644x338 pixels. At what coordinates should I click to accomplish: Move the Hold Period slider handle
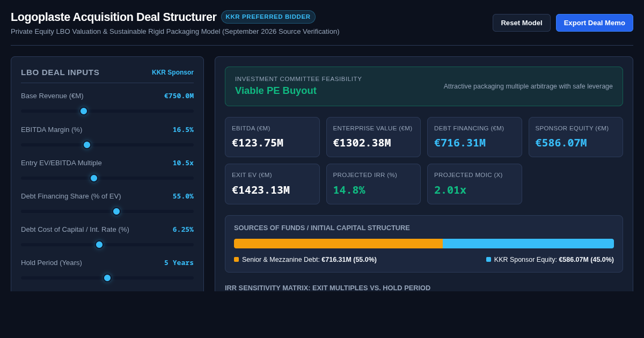tap(107, 278)
